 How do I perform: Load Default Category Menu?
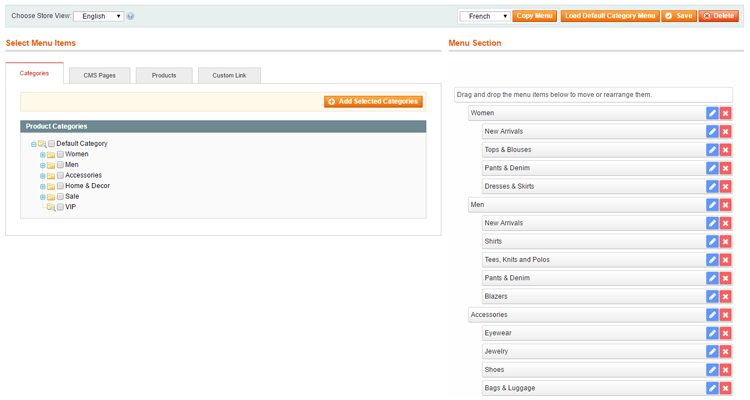(x=610, y=16)
